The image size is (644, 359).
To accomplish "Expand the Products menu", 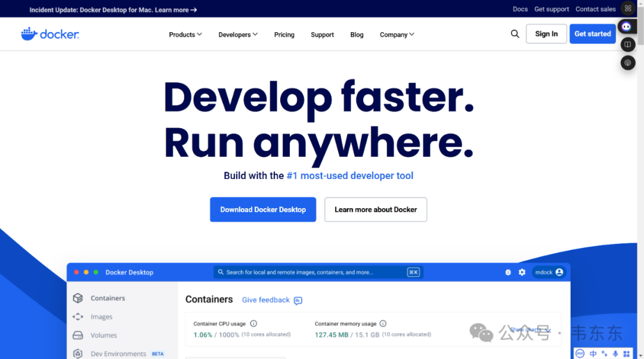I will tap(185, 35).
